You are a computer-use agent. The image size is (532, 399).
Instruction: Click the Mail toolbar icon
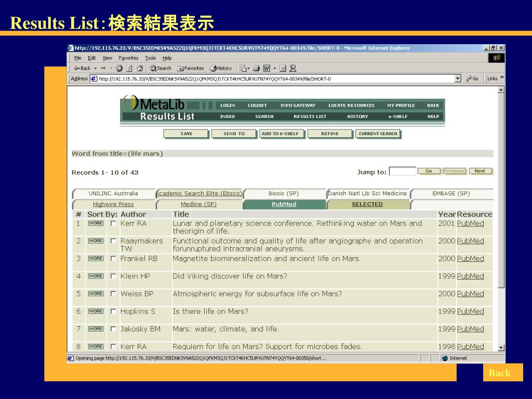(243, 68)
